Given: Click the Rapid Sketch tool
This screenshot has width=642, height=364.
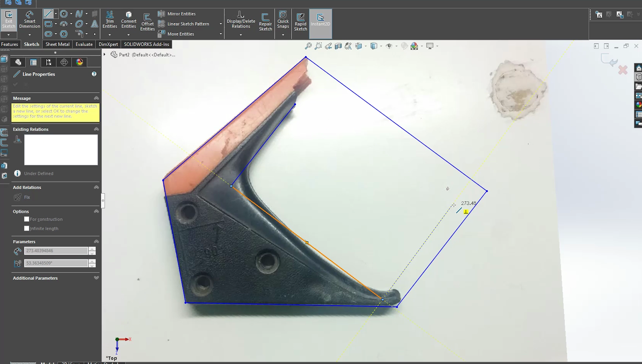Looking at the screenshot, I should (300, 22).
